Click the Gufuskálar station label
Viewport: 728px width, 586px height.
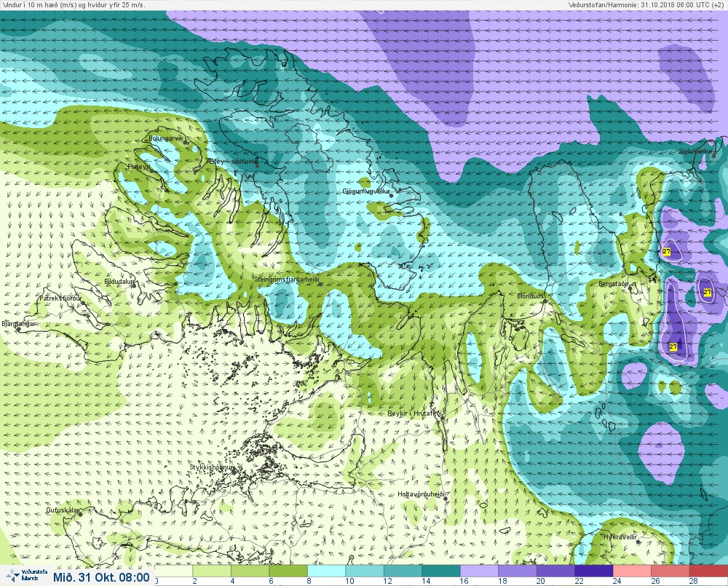(x=63, y=510)
